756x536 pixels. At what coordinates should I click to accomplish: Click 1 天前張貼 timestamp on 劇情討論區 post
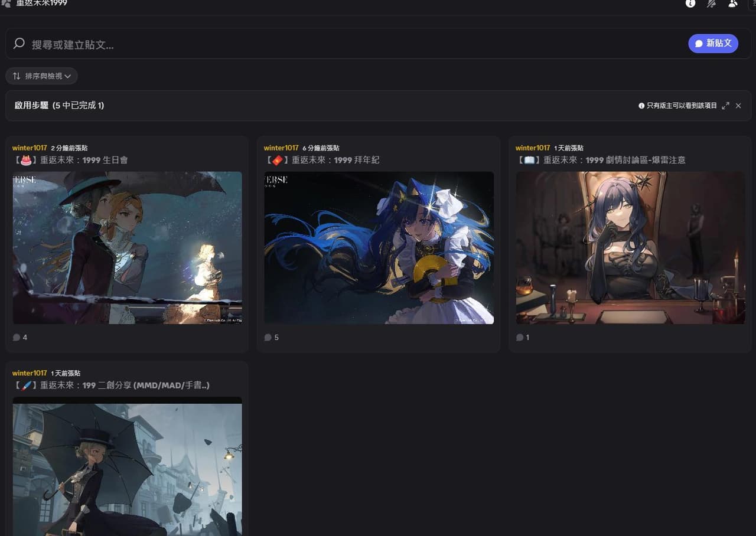tap(569, 148)
